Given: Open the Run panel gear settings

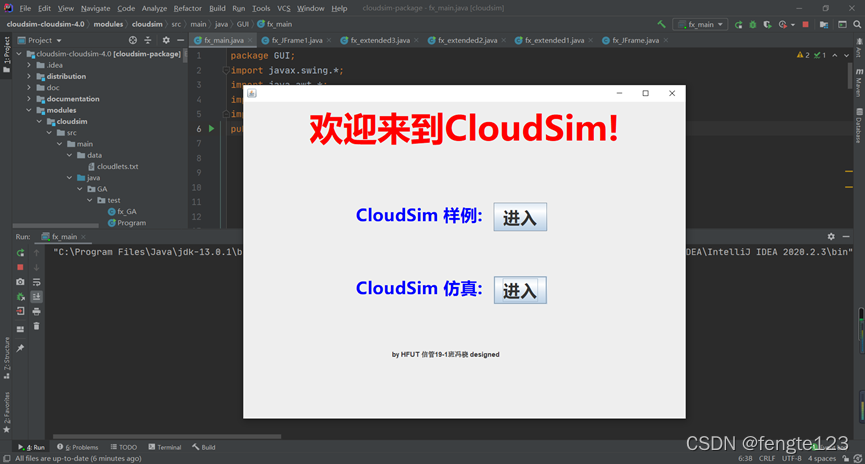Looking at the screenshot, I should [x=831, y=237].
